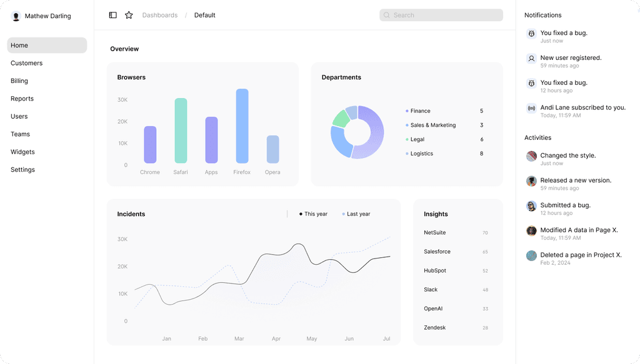The image size is (640, 364).
Task: Select Settings from the left navigation
Action: tap(23, 170)
